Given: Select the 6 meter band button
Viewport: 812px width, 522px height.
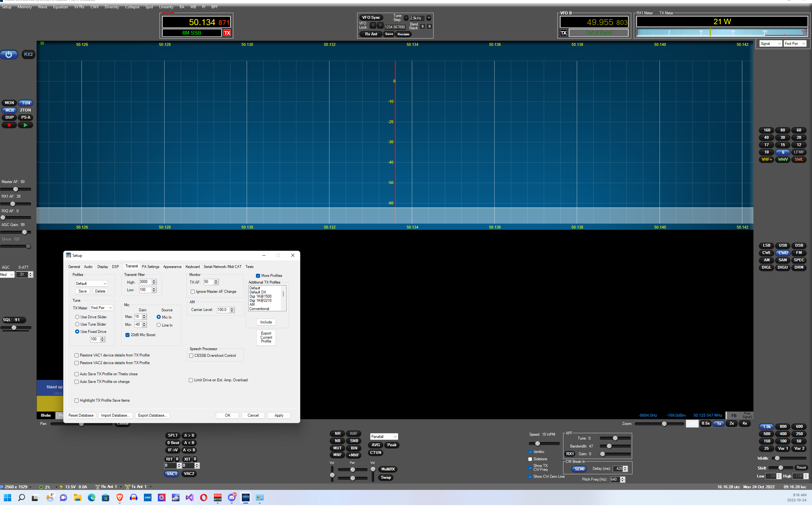Looking at the screenshot, I should click(783, 152).
